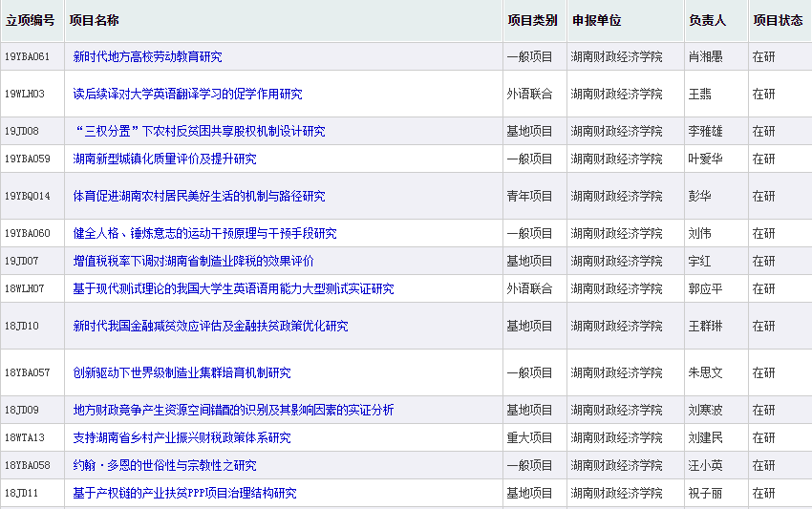Image resolution: width=812 pixels, height=509 pixels.
Task: Select the 体育促进湖南农村居民美好生活 project link
Action: (199, 196)
